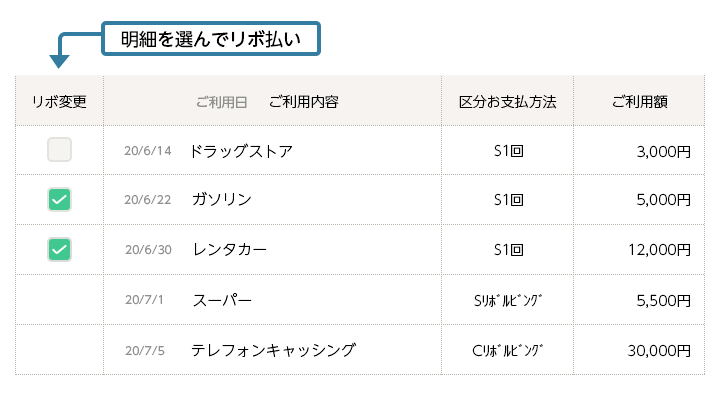Click the ご利用内容 column header

(x=304, y=101)
